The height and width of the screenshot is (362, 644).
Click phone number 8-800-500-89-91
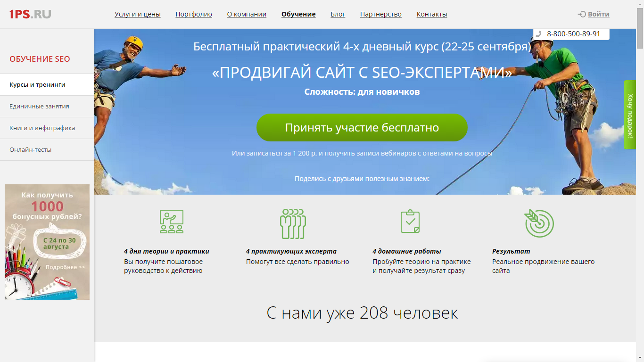tap(573, 34)
